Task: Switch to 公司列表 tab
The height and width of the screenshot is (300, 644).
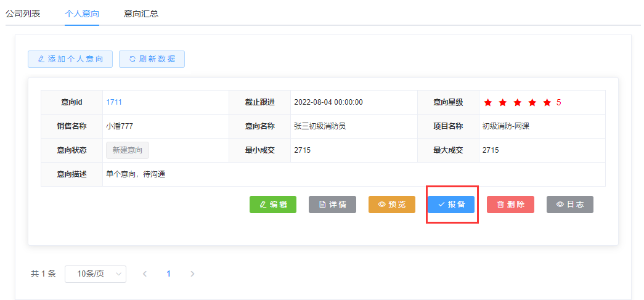Action: tap(23, 13)
